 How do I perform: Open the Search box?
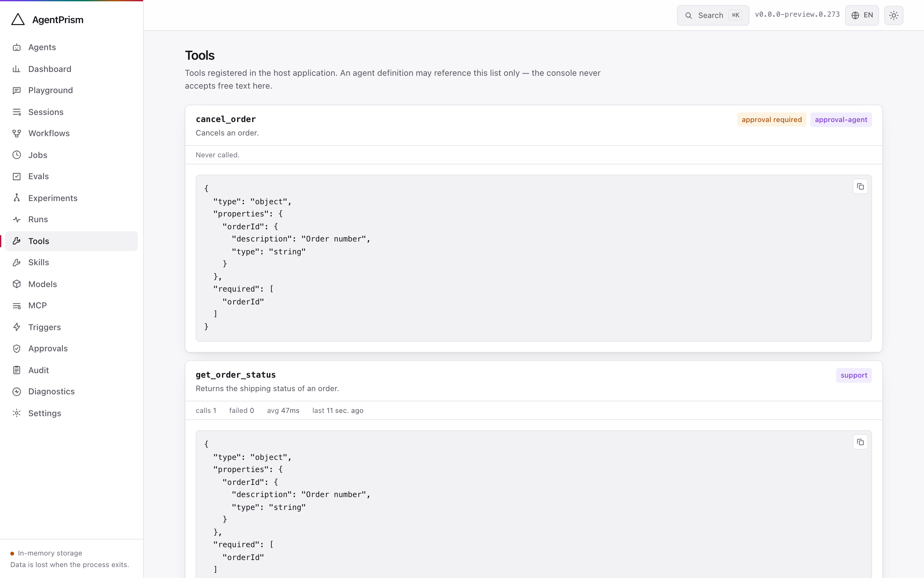pyautogui.click(x=713, y=15)
